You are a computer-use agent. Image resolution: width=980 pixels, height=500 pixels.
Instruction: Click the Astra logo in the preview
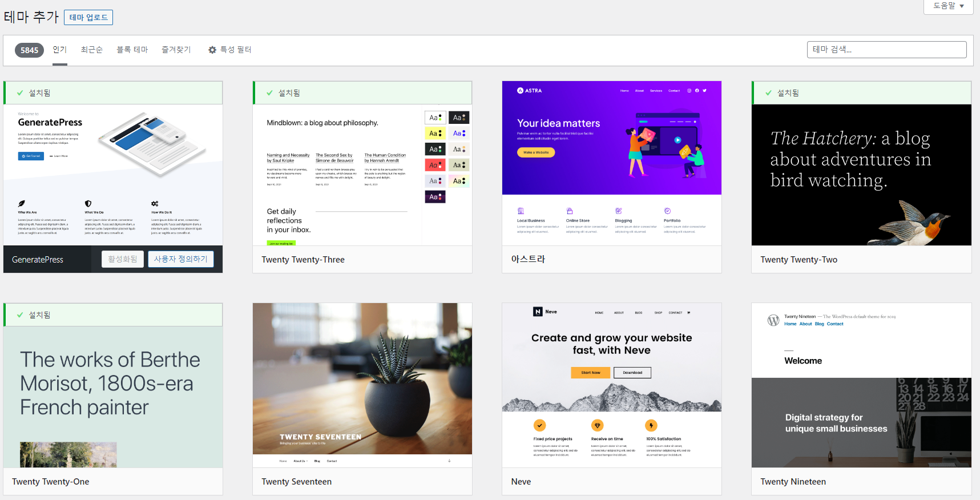tap(530, 90)
